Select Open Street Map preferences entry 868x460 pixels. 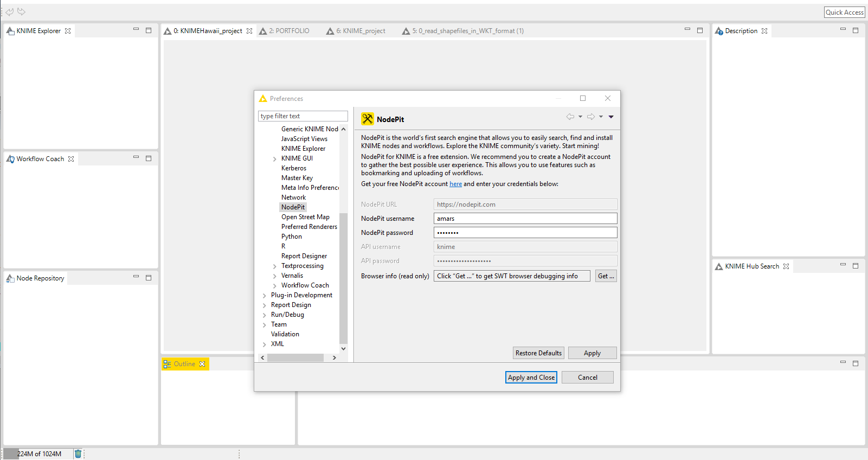tap(305, 217)
